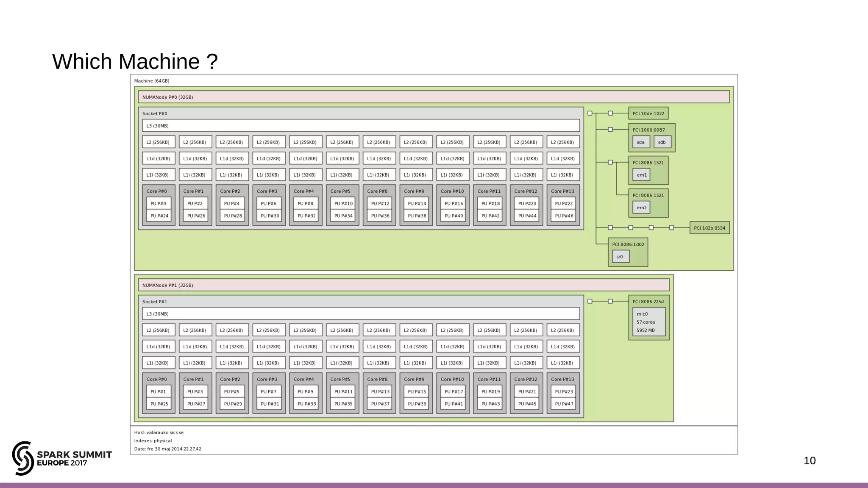The image size is (868, 488).
Task: Click the em2 network device box
Action: [x=641, y=208]
